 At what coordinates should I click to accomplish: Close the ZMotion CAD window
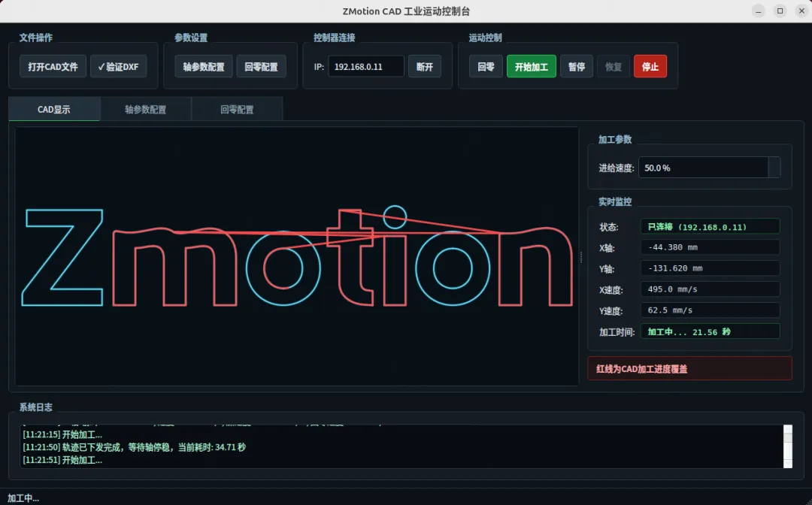tap(801, 11)
